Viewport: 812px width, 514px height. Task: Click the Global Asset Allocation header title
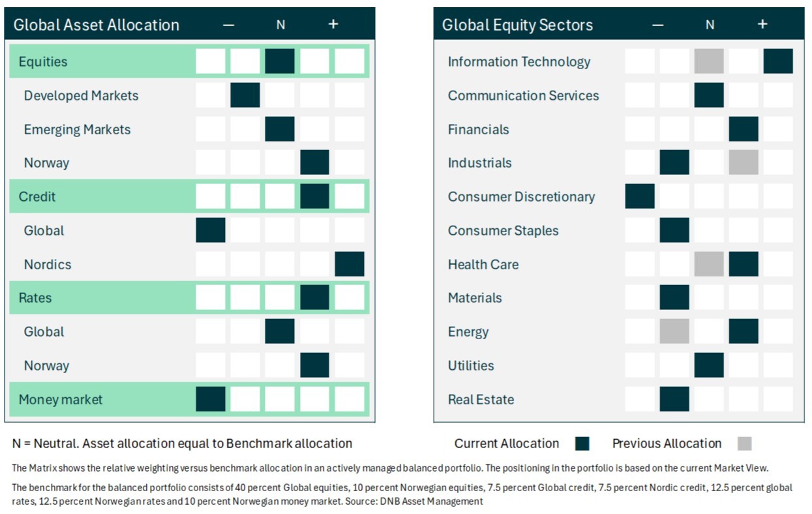click(97, 25)
